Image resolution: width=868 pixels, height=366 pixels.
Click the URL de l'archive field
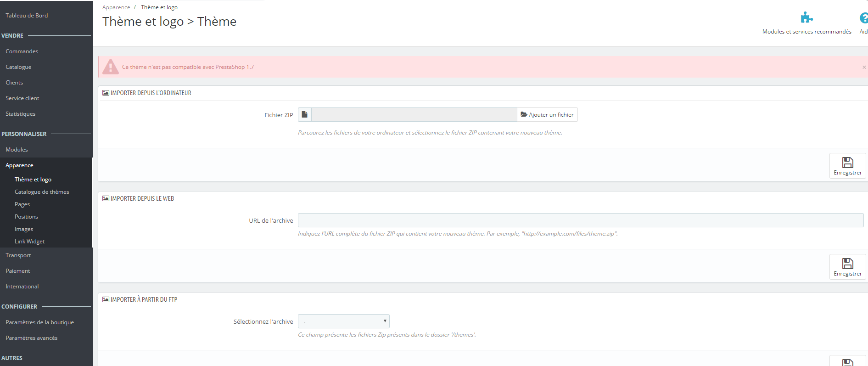tap(580, 220)
